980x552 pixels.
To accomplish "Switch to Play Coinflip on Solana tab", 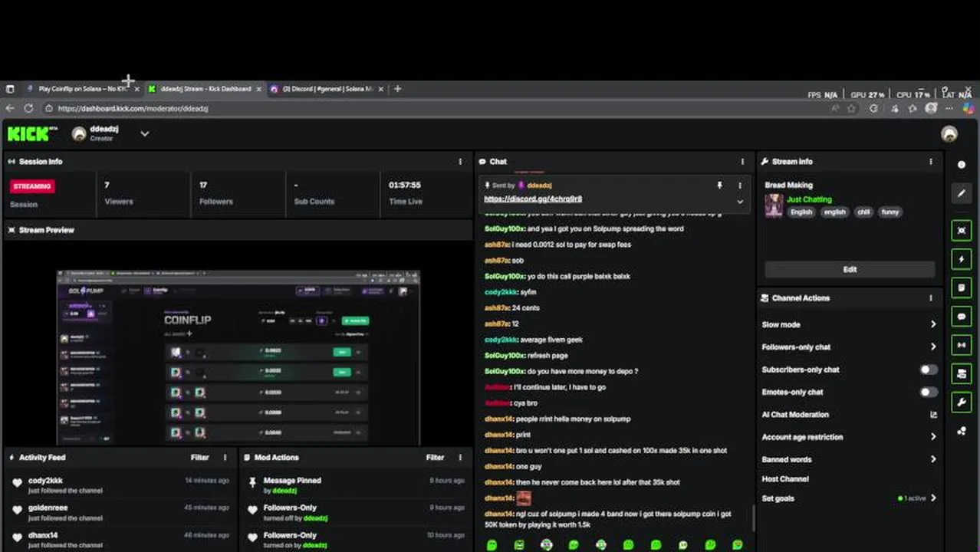I will coord(82,89).
